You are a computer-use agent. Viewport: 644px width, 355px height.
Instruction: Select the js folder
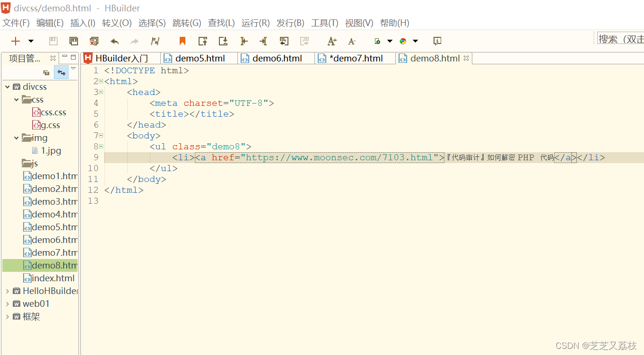[30, 164]
